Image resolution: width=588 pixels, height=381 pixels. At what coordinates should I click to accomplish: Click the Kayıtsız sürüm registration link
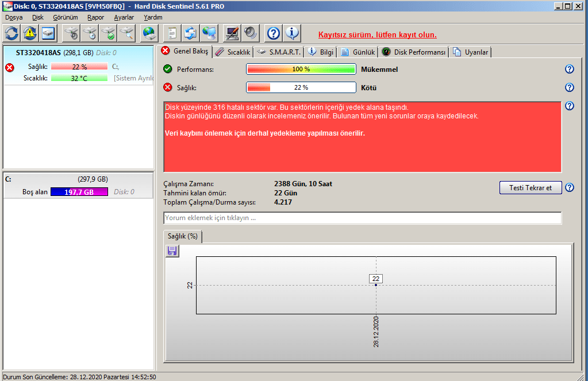(x=378, y=35)
